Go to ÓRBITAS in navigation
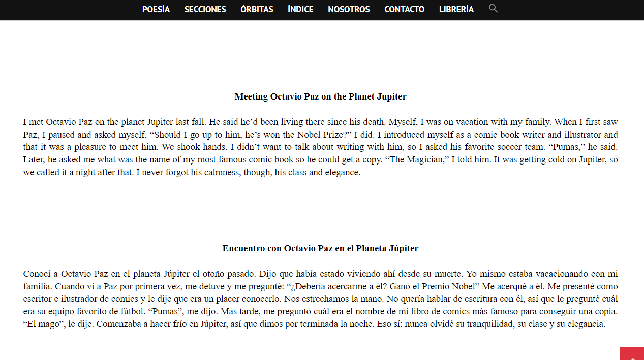The image size is (644, 360). [257, 9]
